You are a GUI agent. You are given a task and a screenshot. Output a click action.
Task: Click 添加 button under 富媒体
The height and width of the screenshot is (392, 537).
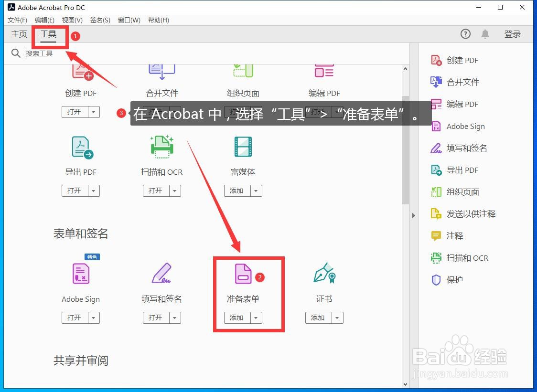pyautogui.click(x=237, y=191)
